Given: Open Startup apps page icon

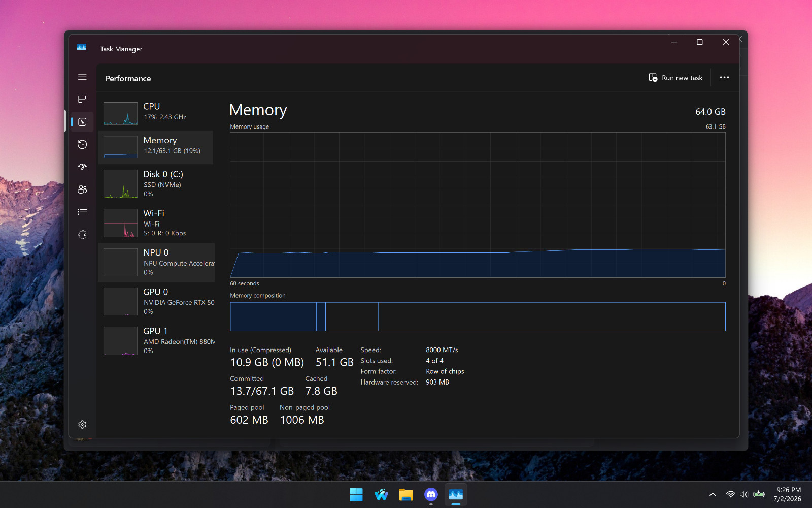Looking at the screenshot, I should pos(82,167).
